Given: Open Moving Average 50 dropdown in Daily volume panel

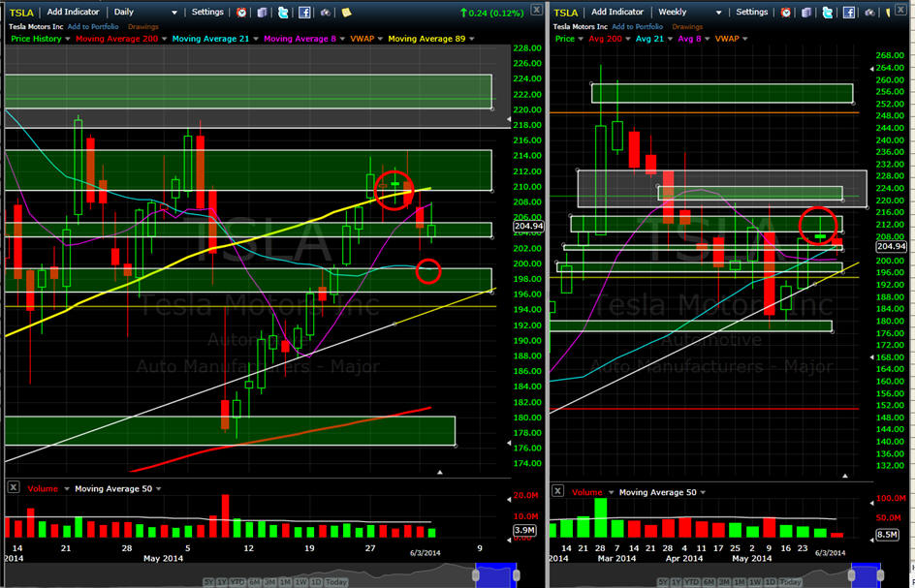Looking at the screenshot, I should (158, 489).
